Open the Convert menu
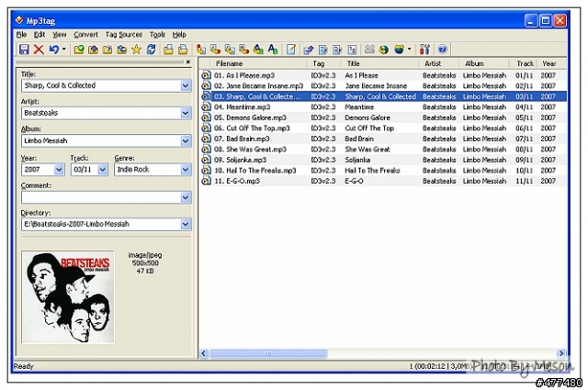The image size is (588, 390). pyautogui.click(x=85, y=35)
